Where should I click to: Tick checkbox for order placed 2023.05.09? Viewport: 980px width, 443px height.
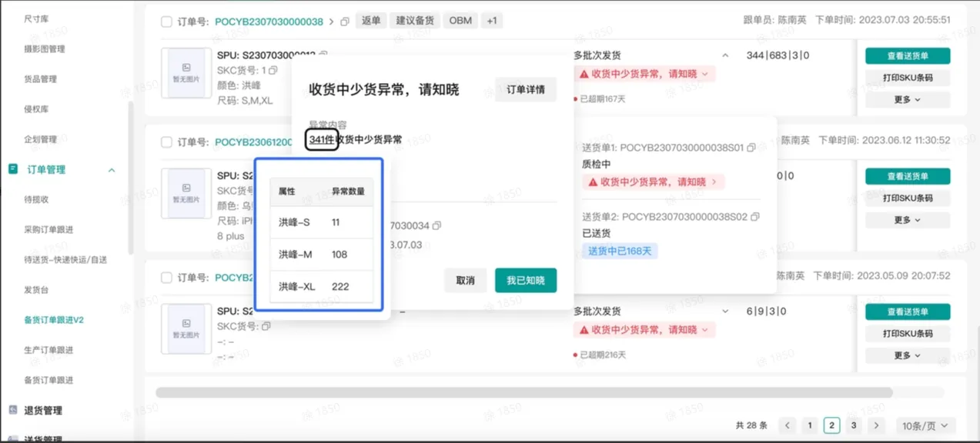[166, 278]
